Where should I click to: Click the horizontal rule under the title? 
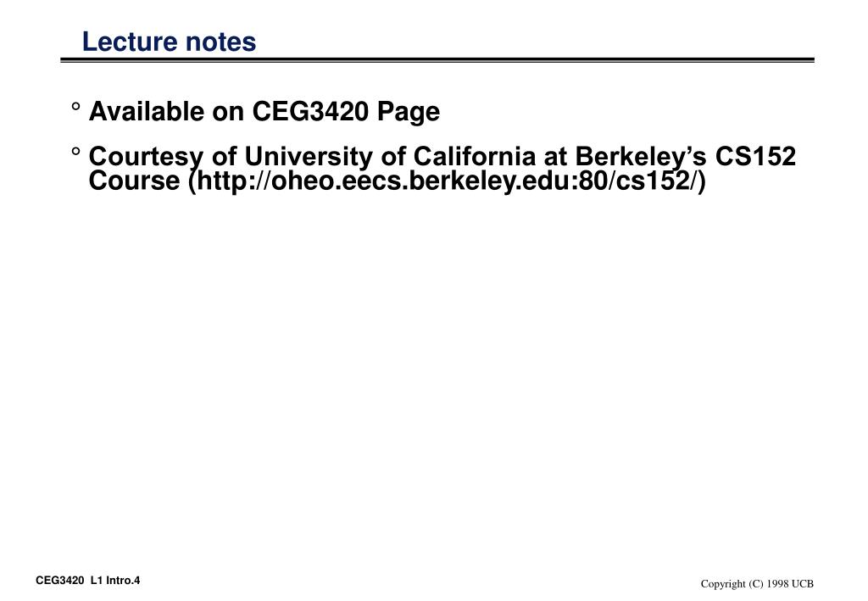[x=437, y=60]
